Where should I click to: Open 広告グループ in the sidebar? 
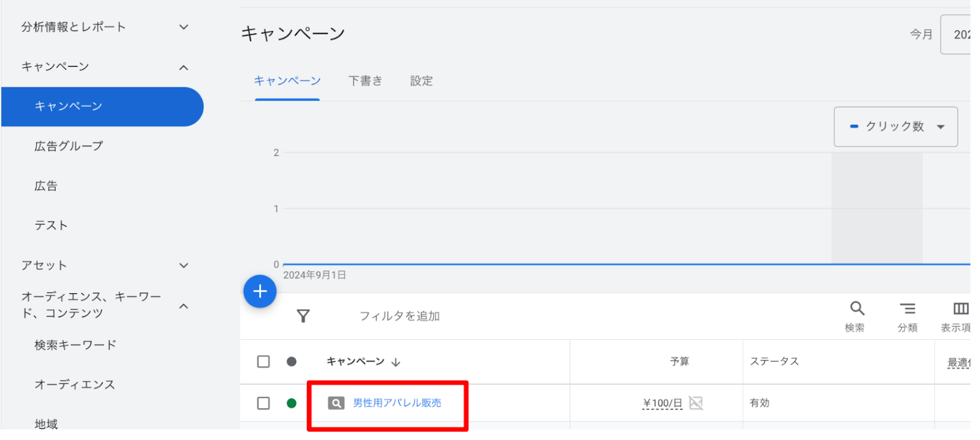pos(69,146)
